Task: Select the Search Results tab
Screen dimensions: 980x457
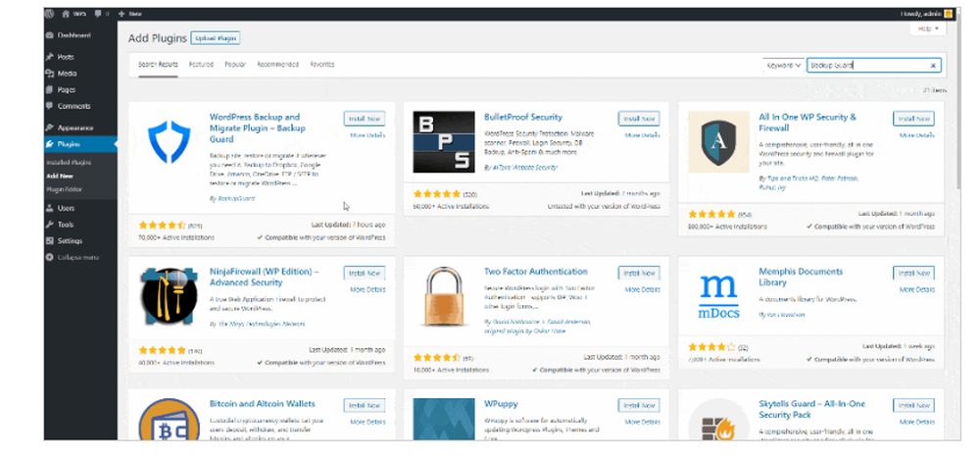Action: (158, 65)
